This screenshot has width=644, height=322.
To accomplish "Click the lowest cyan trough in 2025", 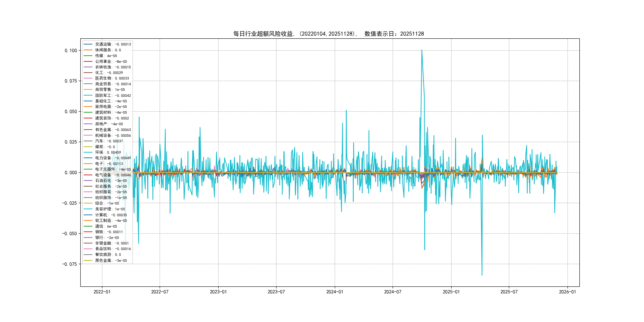I will (482, 275).
